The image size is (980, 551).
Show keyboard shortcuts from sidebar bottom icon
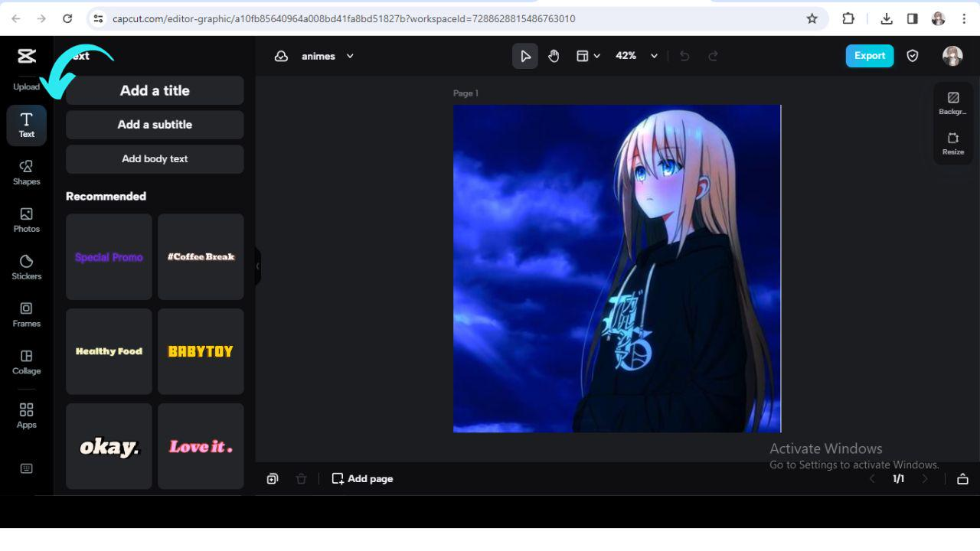click(27, 468)
